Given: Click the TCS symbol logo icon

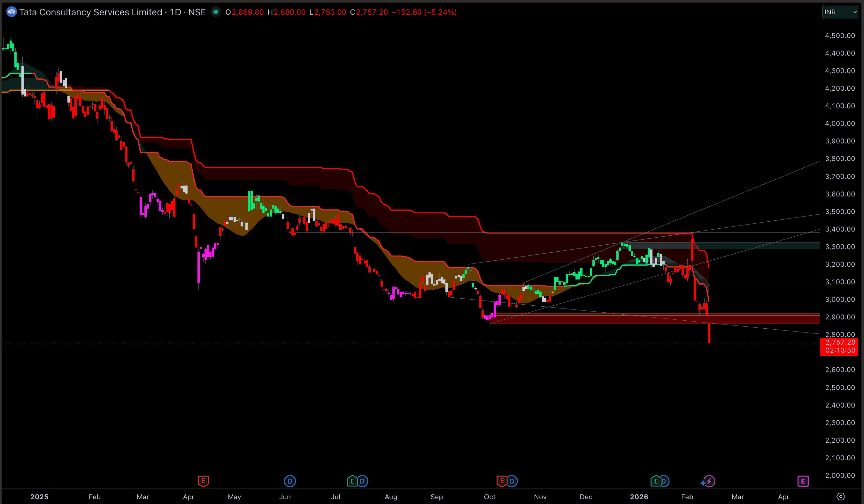Looking at the screenshot, I should (11, 12).
